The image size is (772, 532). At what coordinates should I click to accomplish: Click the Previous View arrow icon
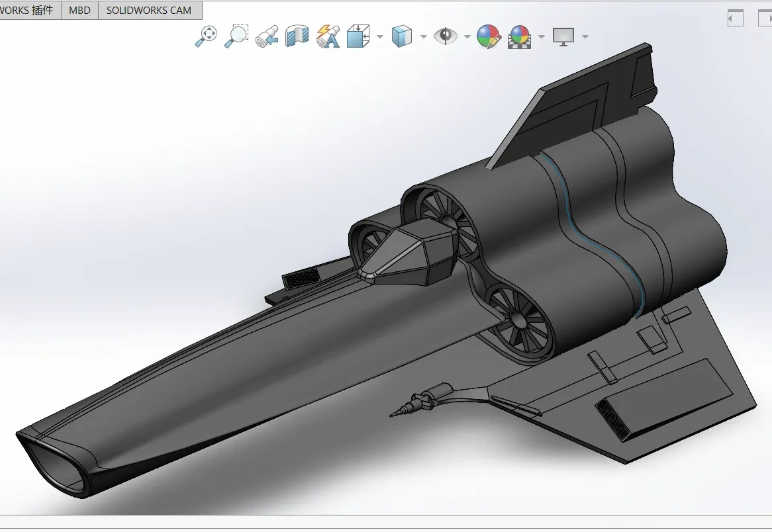[265, 36]
